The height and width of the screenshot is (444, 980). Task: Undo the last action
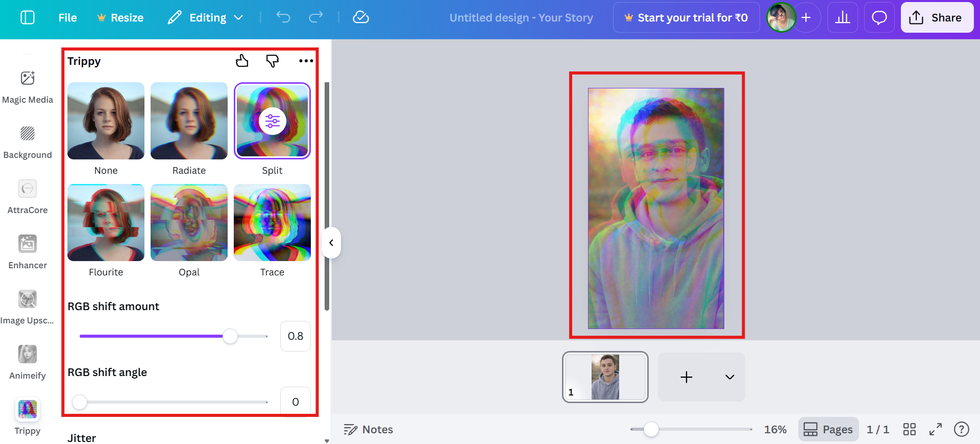(283, 18)
